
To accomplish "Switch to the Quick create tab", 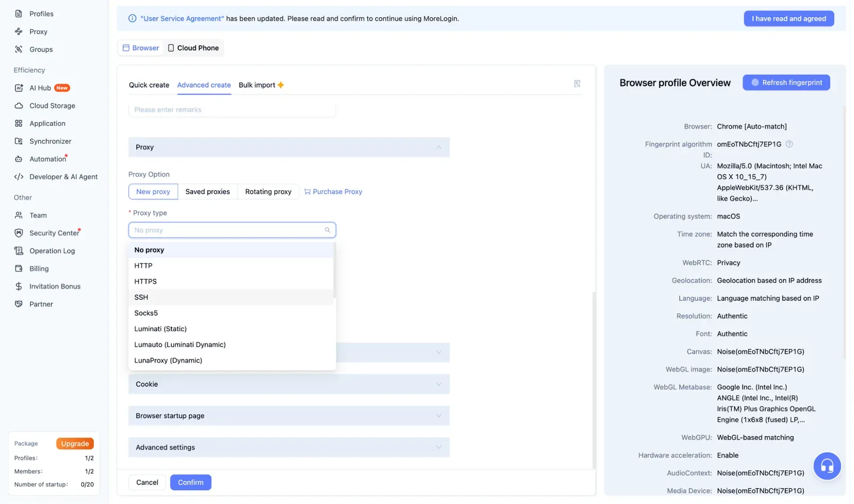I will pos(149,85).
